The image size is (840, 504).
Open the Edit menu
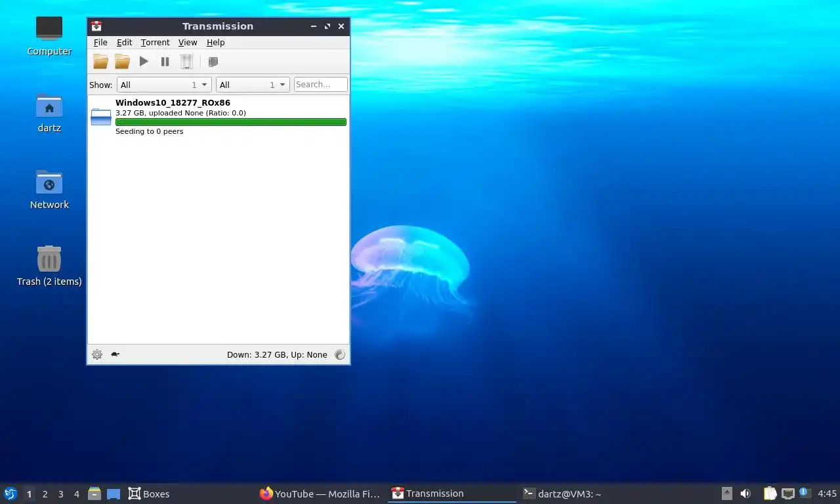pyautogui.click(x=125, y=43)
